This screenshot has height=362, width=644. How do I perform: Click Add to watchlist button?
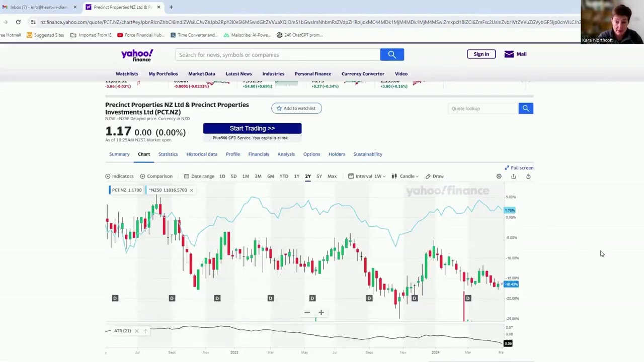(296, 108)
